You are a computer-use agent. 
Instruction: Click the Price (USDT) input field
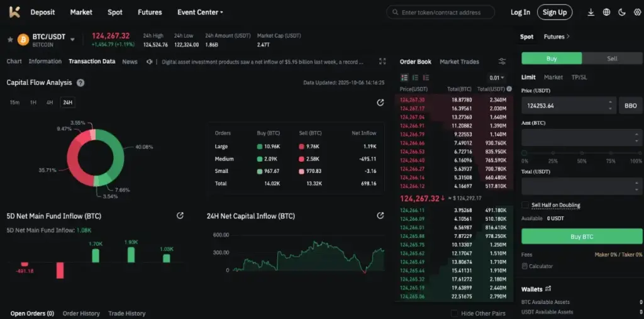pyautogui.click(x=569, y=105)
